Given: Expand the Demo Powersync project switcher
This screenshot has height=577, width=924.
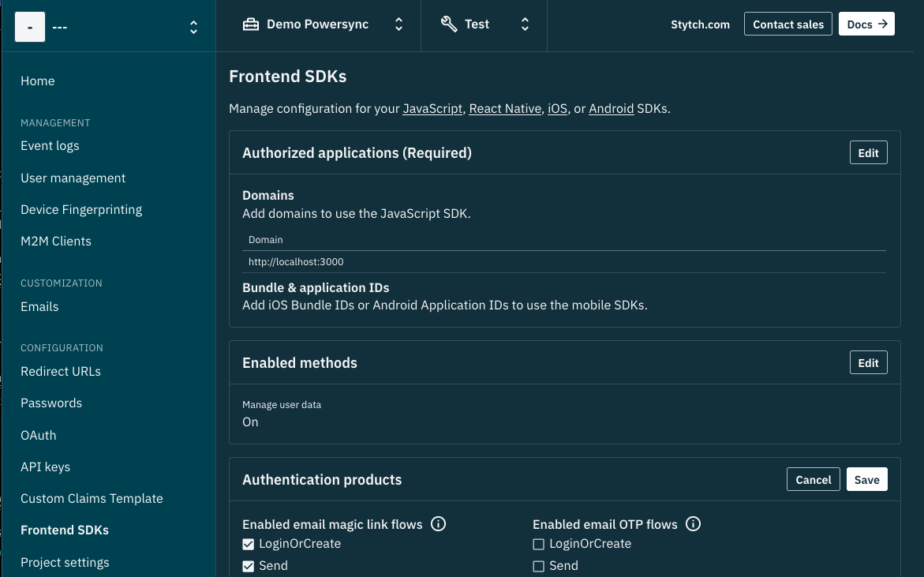Looking at the screenshot, I should 398,24.
